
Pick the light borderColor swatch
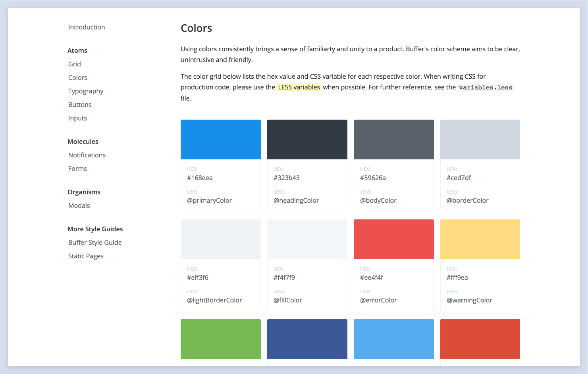click(480, 140)
